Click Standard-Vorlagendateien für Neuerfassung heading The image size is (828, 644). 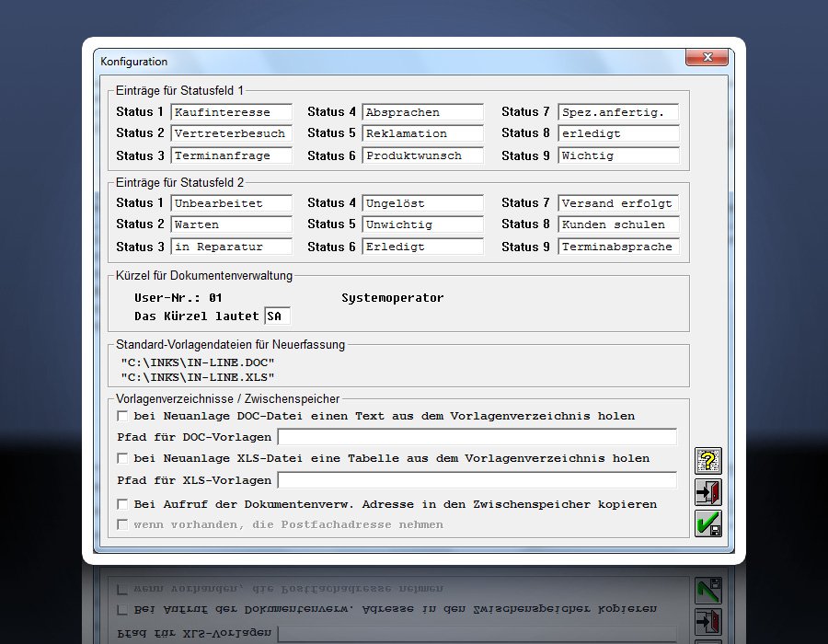point(230,345)
